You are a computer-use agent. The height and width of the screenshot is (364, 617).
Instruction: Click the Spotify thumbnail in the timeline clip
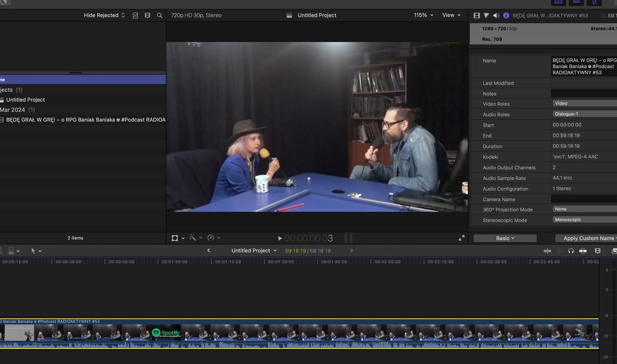click(x=166, y=333)
